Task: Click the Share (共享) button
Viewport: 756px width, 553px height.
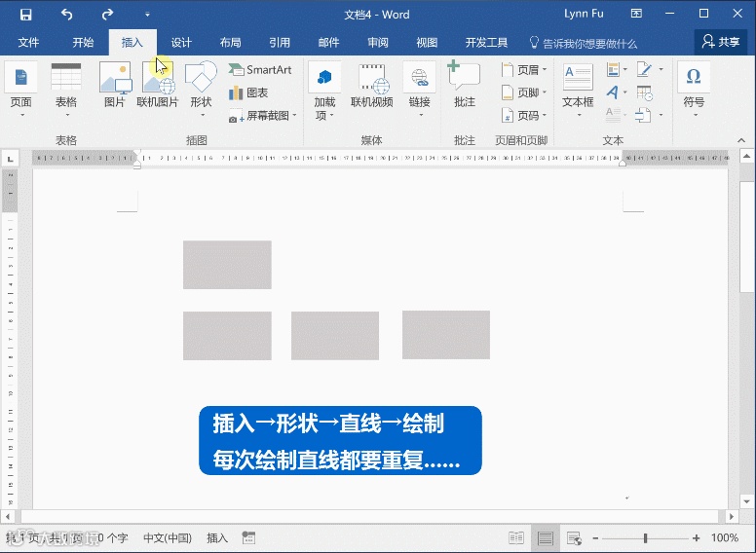Action: coord(721,42)
